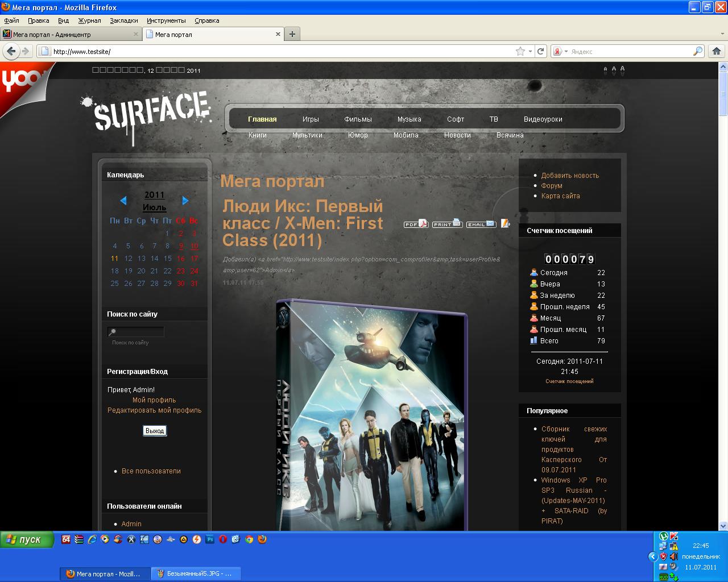Viewport: 728px width, 582px height.
Task: Open the Новости navigation link
Action: click(457, 135)
